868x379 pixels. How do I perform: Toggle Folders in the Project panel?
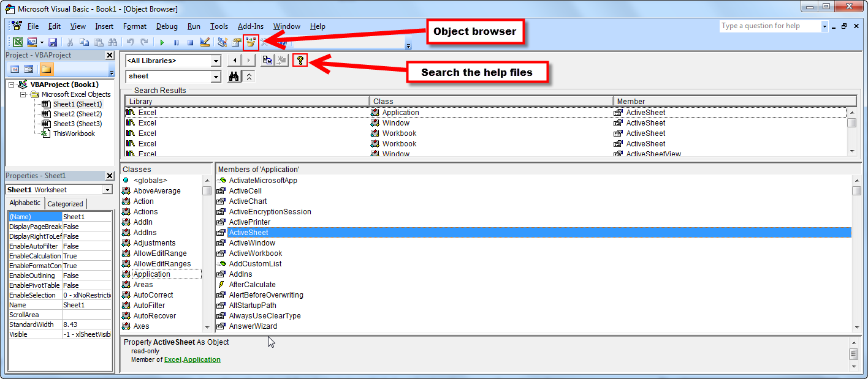pos(47,69)
